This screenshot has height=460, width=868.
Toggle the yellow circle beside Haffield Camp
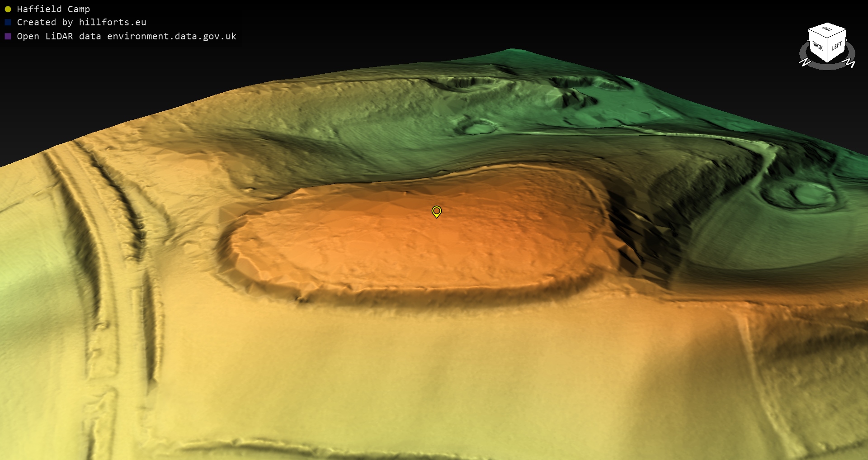pos(8,9)
